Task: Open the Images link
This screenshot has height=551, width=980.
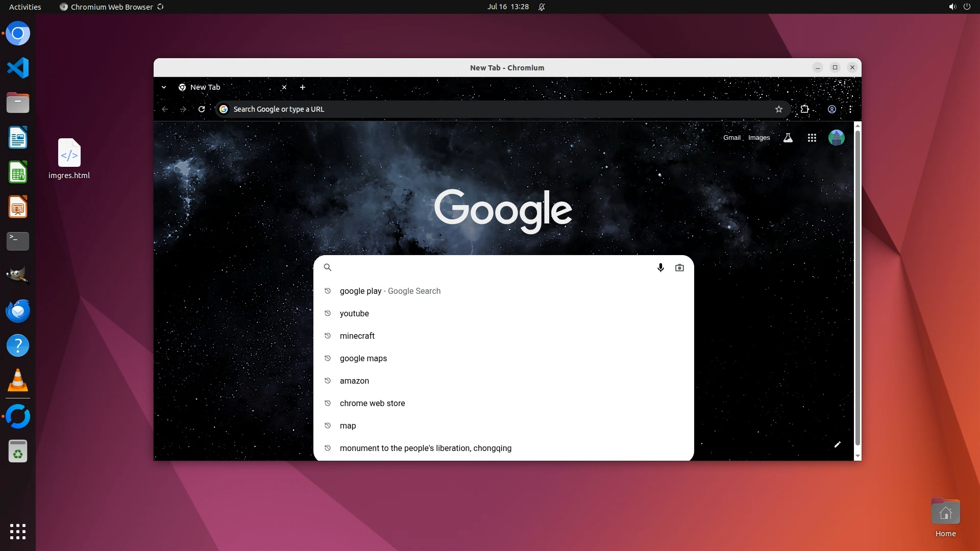Action: coord(759,138)
